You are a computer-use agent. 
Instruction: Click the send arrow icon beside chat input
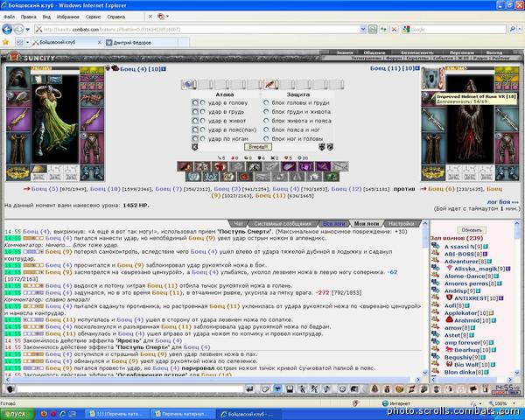(249, 389)
